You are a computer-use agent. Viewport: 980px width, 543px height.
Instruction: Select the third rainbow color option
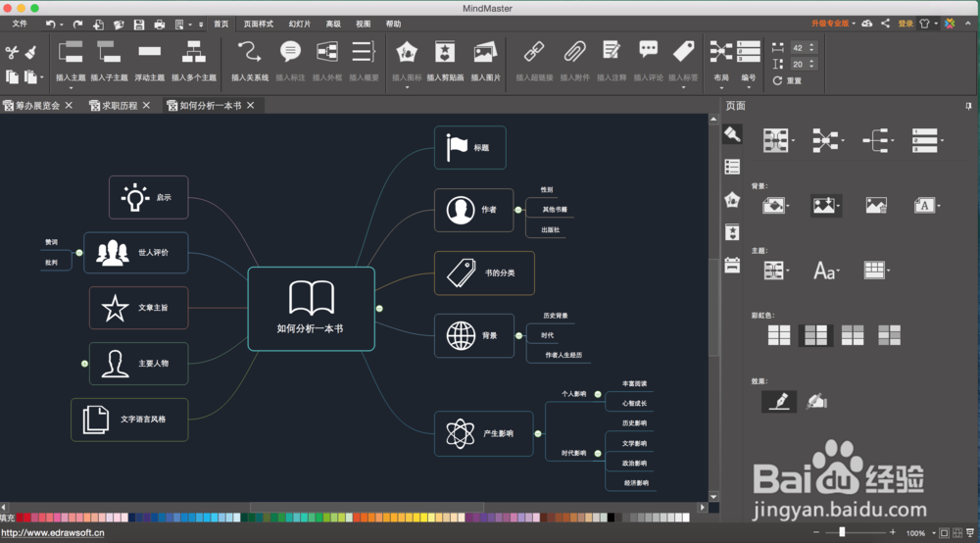coord(853,335)
